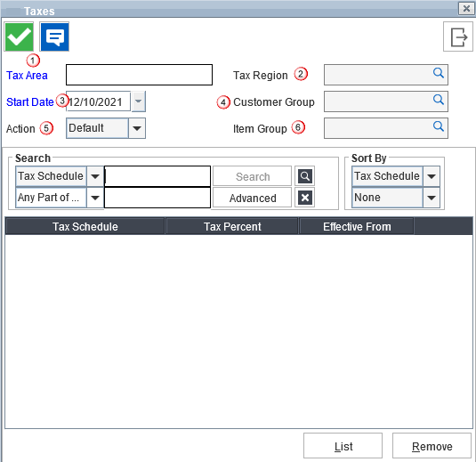This screenshot has width=476, height=462.
Task: Click the dark search magnifier icon
Action: coord(305,176)
